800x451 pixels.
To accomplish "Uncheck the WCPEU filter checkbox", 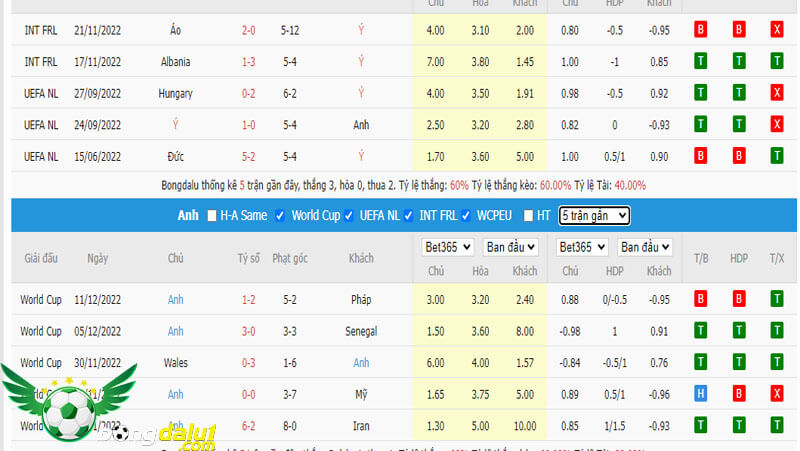I will point(466,216).
